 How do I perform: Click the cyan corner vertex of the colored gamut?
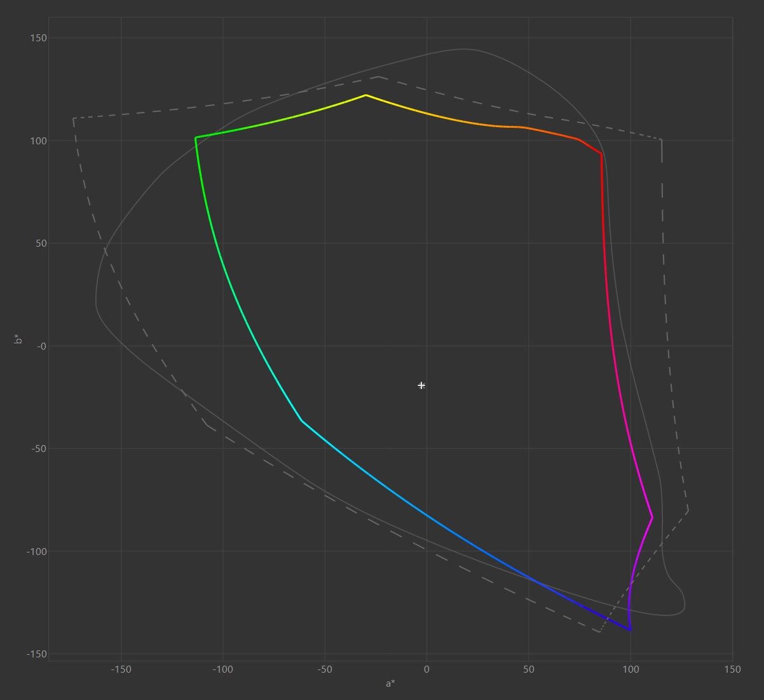point(301,420)
